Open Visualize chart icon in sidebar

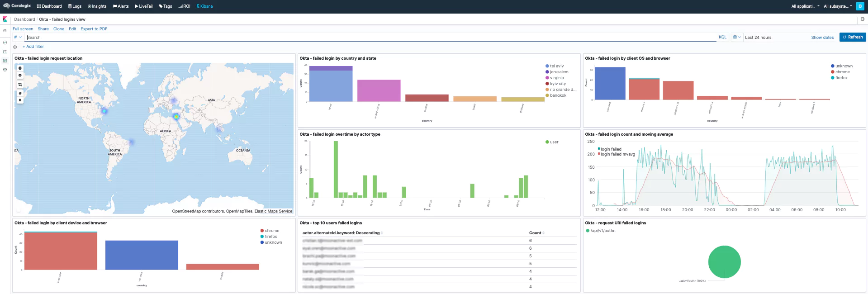pyautogui.click(x=5, y=52)
